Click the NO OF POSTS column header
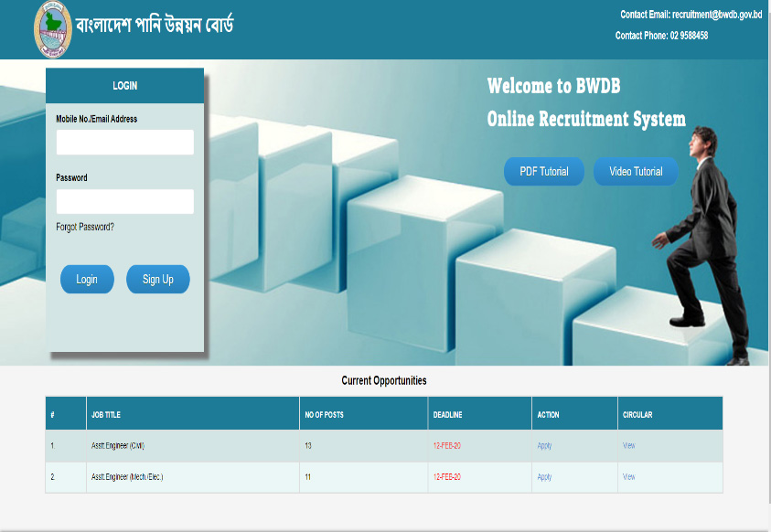 (324, 415)
